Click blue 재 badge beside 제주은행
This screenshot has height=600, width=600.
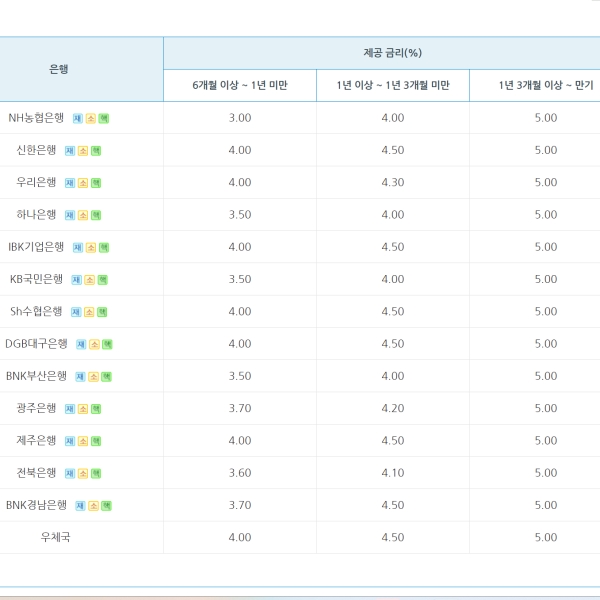coord(70,441)
